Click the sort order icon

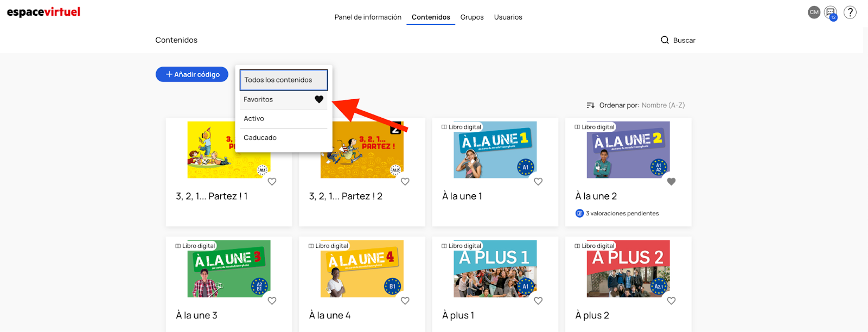coord(590,105)
